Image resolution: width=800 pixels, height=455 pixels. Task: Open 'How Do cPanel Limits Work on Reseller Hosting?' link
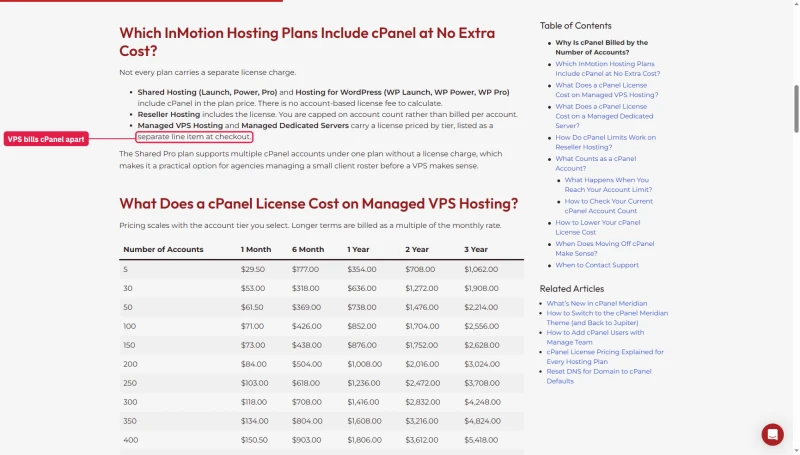point(606,142)
